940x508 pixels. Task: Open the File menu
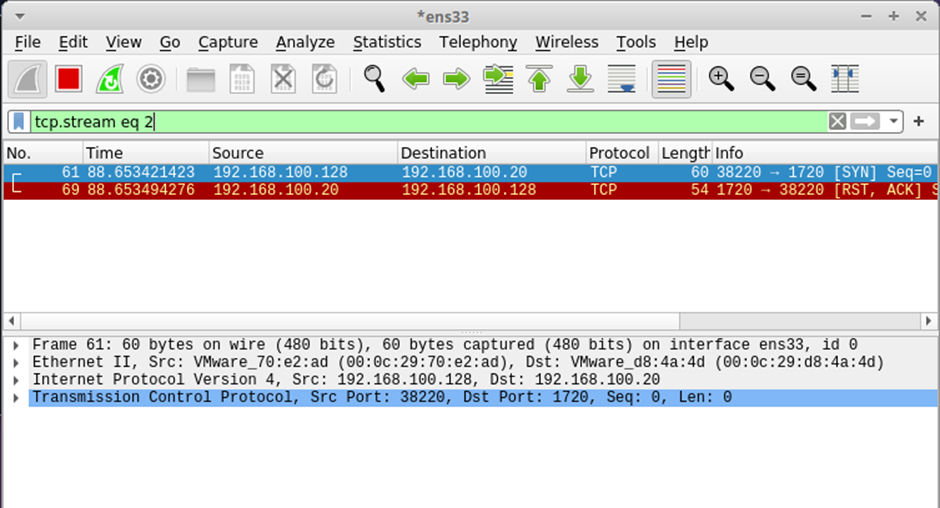point(28,42)
